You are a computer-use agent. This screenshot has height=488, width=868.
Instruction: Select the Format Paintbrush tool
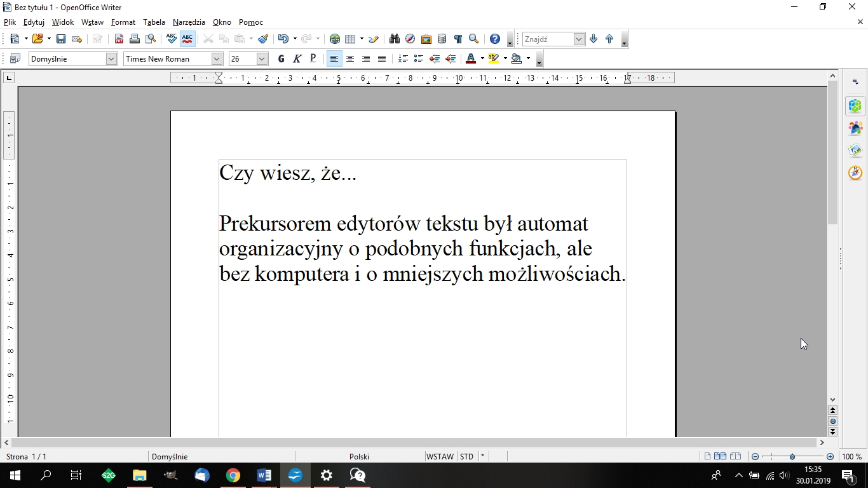point(263,39)
